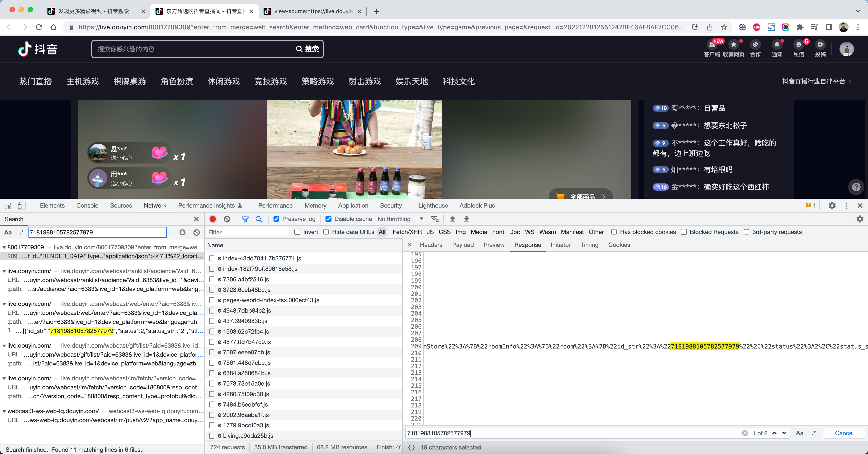Click the Adblock Plus extension icon
The image size is (868, 454).
pyautogui.click(x=757, y=27)
